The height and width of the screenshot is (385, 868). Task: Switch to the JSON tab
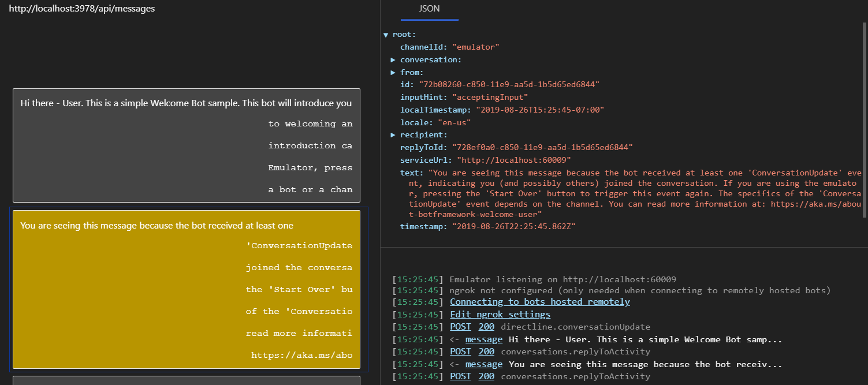pos(429,9)
